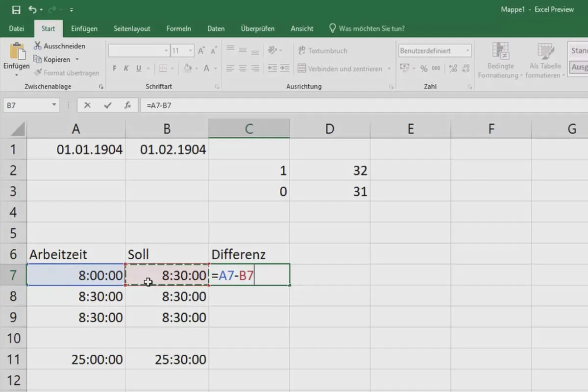Click the increase font size icon
588x392 pixels.
point(201,50)
